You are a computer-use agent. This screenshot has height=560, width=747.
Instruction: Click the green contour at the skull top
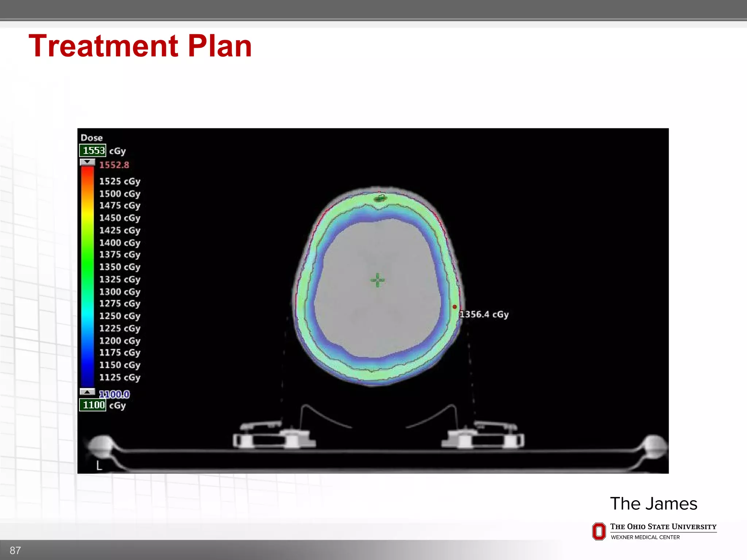380,198
